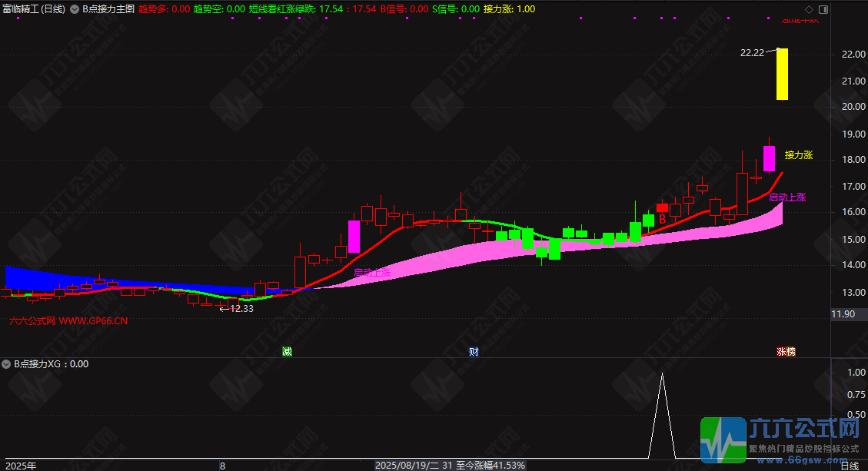The image size is (868, 471).
Task: Click the 六六公式网 logo icon at bottom right
Action: pyautogui.click(x=723, y=441)
